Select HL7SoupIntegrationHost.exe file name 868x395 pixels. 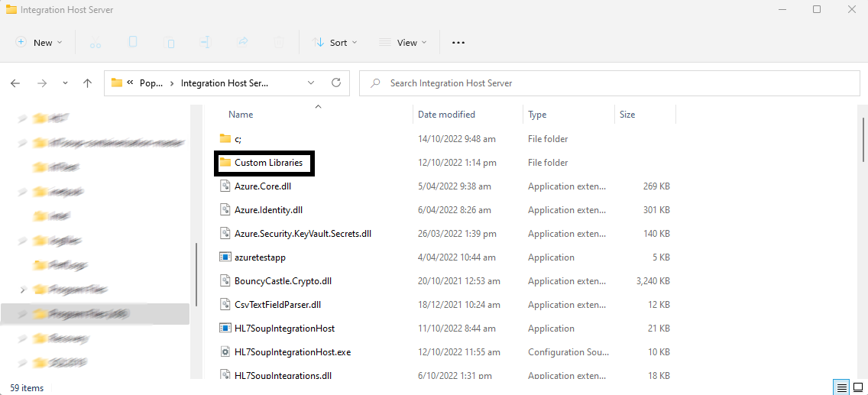point(293,352)
